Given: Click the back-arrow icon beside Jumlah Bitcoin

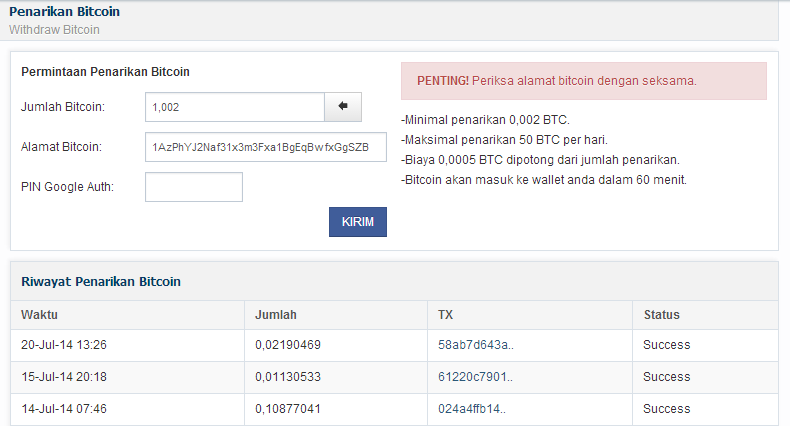Looking at the screenshot, I should pyautogui.click(x=343, y=107).
